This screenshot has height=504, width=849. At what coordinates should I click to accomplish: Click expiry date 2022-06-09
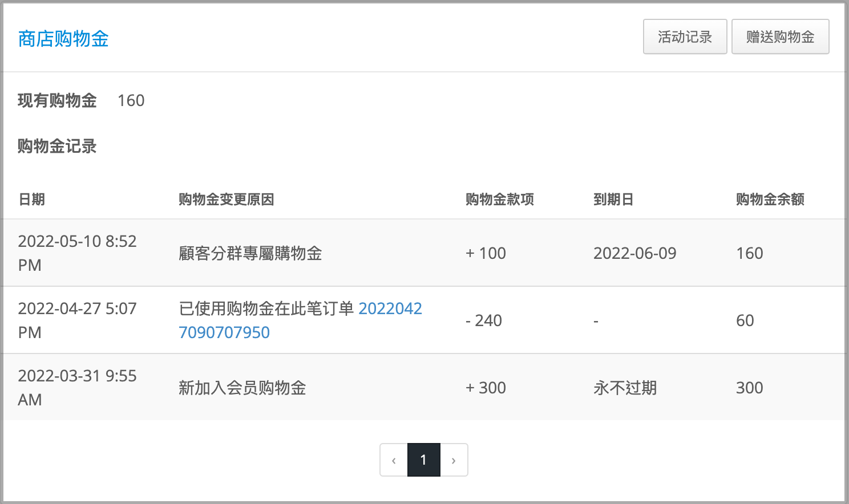(x=634, y=253)
